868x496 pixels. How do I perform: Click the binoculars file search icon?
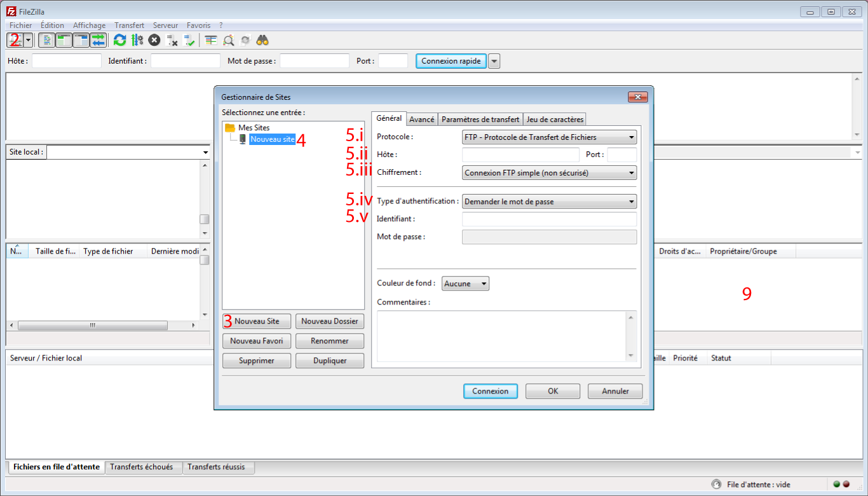(x=262, y=40)
